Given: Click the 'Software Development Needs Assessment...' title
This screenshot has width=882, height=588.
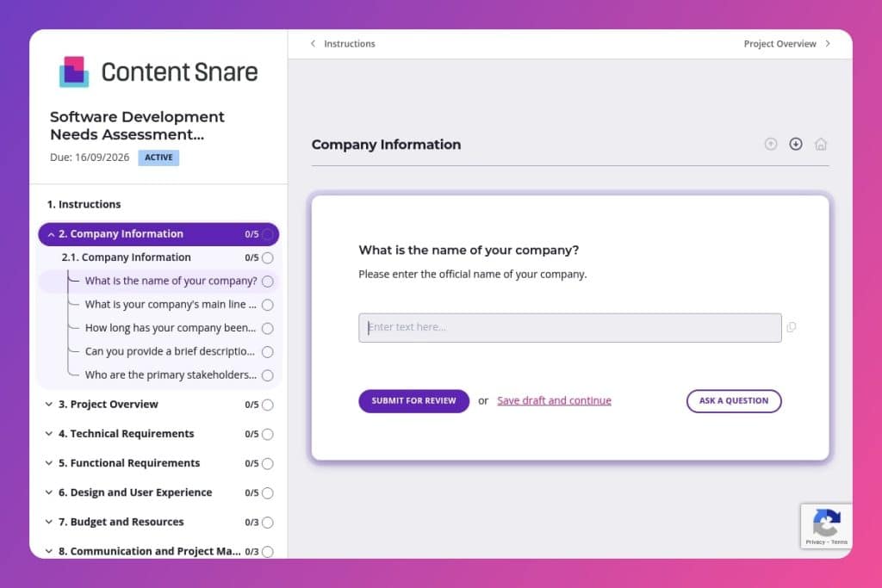Looking at the screenshot, I should tap(137, 126).
